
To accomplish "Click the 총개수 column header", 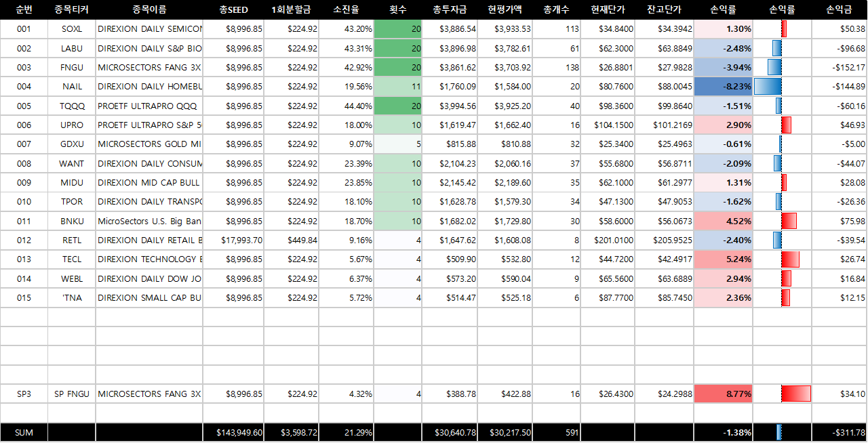I will pos(556,9).
